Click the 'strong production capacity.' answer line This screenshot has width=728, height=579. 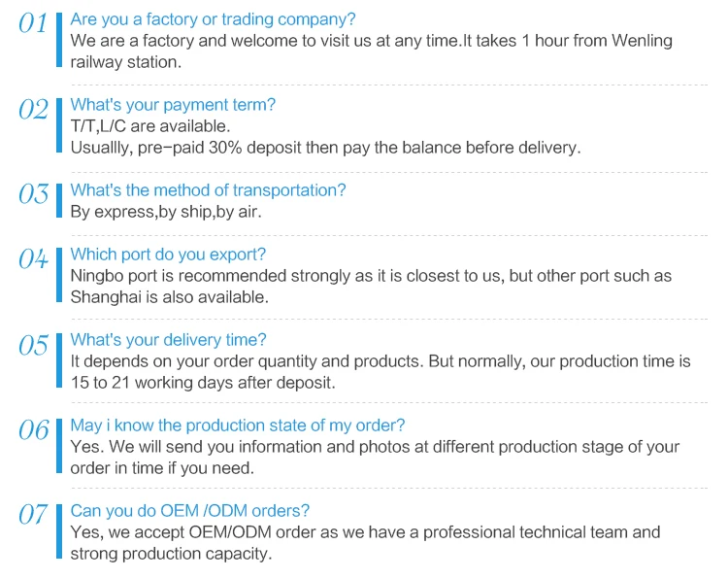click(171, 554)
